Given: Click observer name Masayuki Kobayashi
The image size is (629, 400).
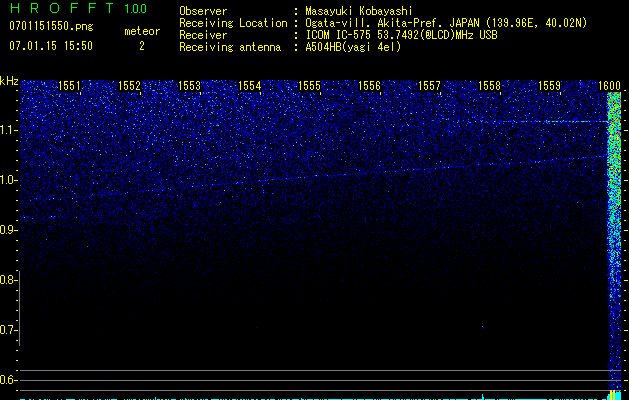Looking at the screenshot, I should tap(359, 11).
